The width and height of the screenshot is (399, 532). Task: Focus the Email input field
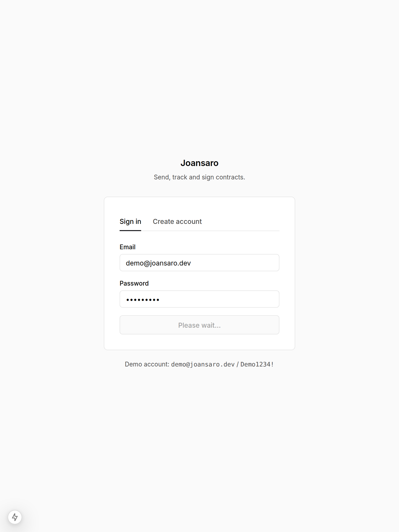(199, 263)
